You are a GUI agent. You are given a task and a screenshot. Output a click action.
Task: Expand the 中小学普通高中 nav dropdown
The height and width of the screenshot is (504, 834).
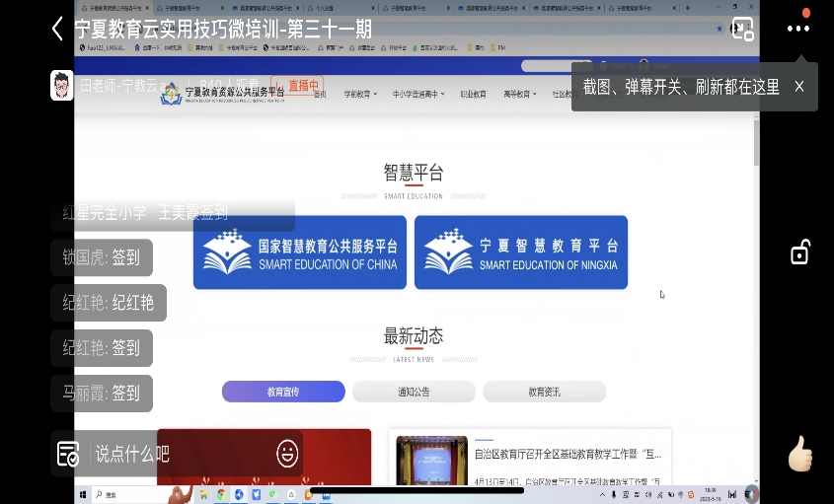(x=418, y=94)
